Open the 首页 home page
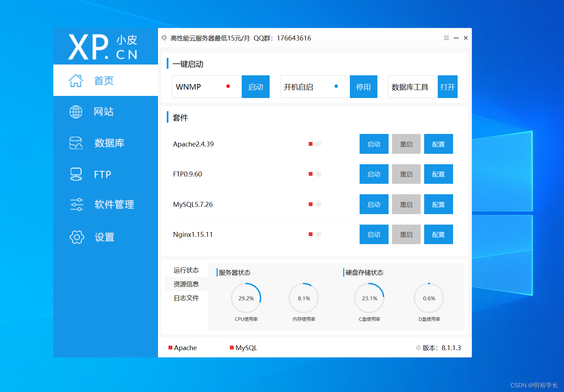The image size is (564, 392). 106,80
